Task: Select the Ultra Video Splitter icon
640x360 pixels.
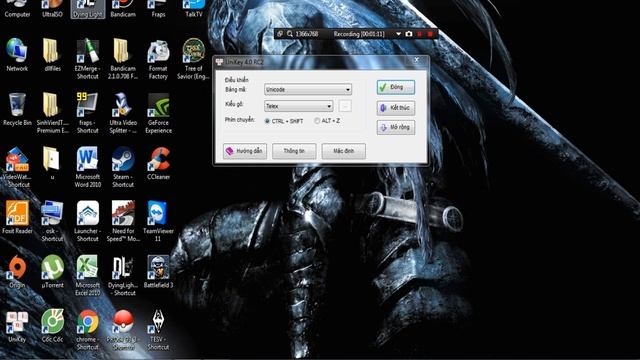Action: click(122, 113)
